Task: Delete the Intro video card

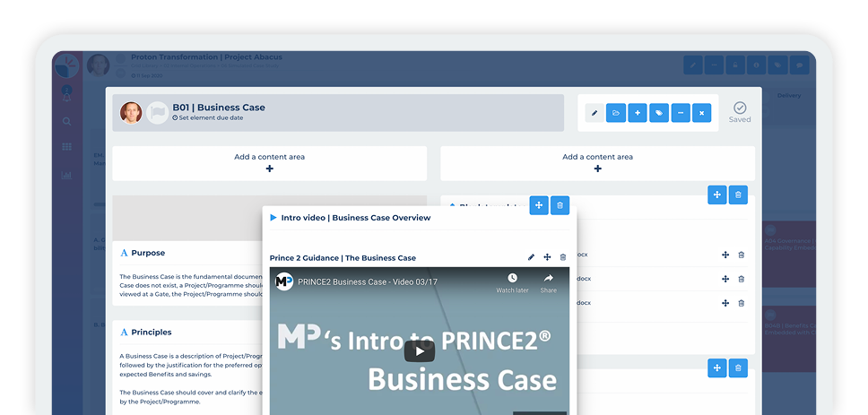Action: [560, 205]
